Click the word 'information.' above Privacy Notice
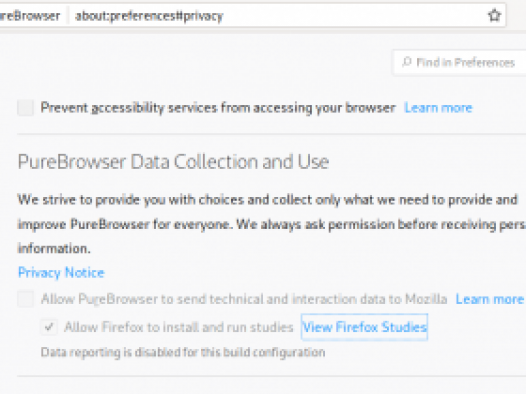 54,248
